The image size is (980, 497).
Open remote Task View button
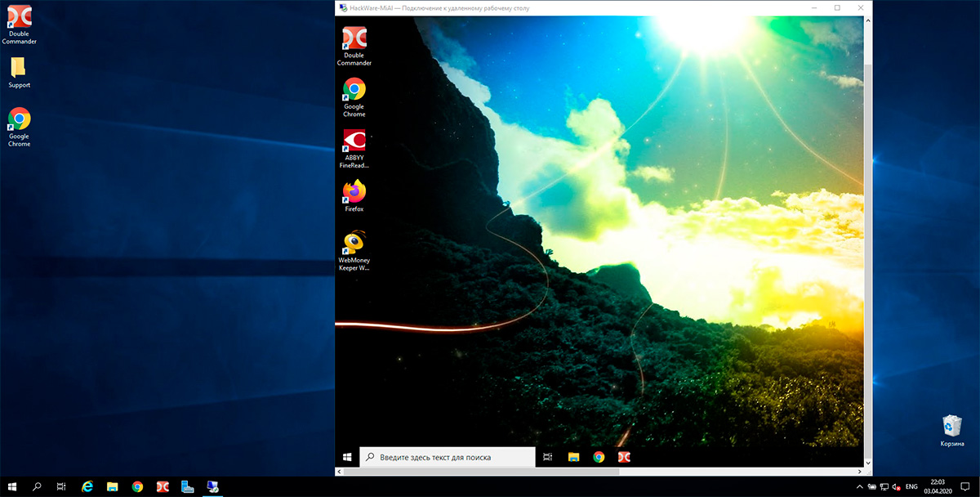tap(547, 457)
